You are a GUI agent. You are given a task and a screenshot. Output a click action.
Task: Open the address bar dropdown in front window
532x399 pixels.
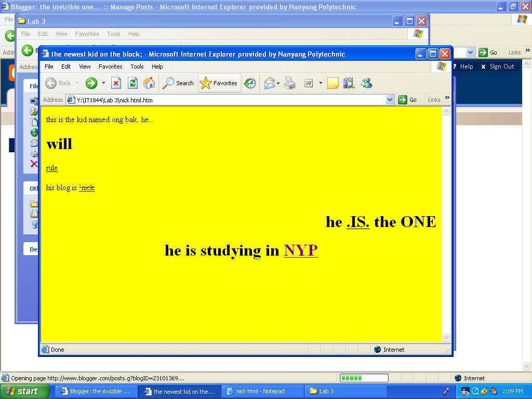coord(390,100)
